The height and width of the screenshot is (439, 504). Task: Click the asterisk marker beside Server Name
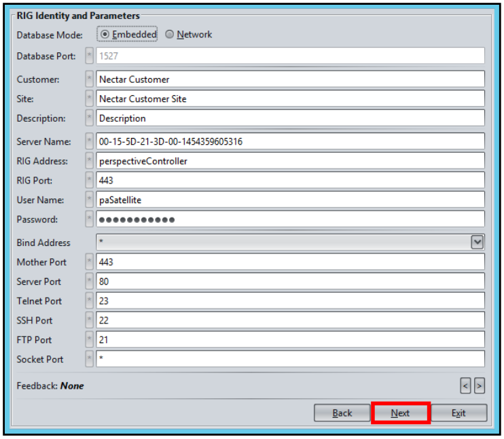coord(90,141)
